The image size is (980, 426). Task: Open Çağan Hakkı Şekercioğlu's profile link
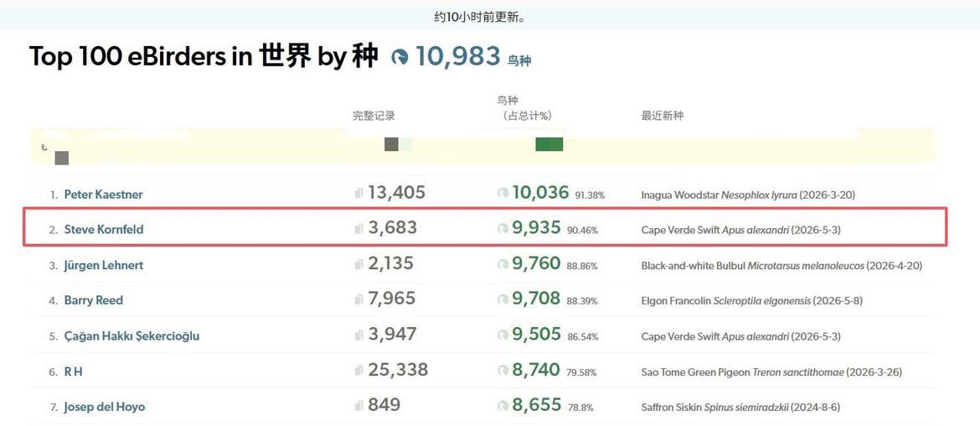click(x=132, y=336)
